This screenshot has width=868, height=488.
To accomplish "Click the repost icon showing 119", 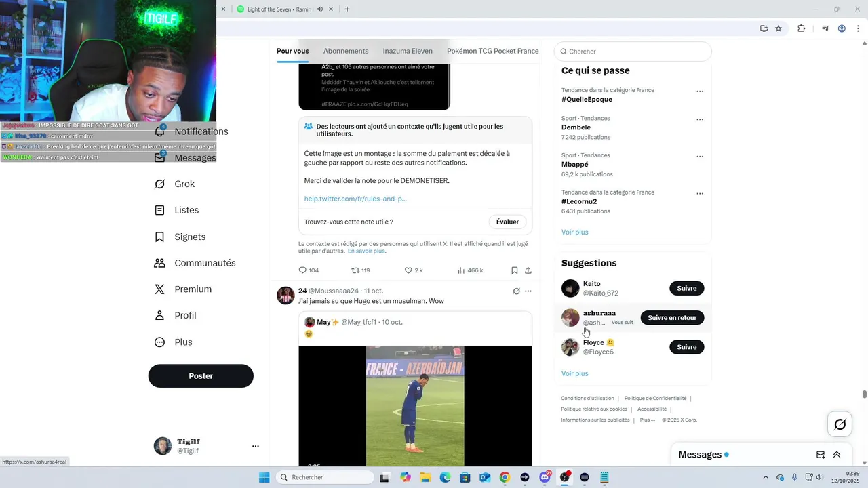I will tap(355, 270).
